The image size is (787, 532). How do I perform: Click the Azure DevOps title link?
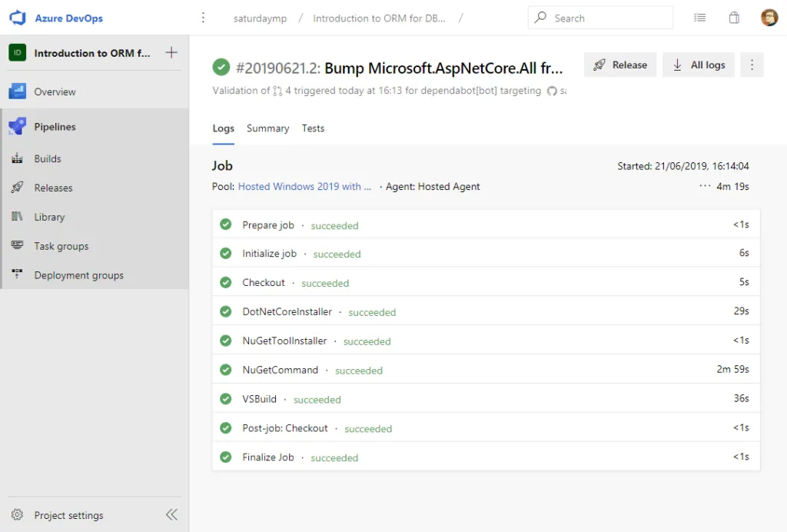click(68, 18)
